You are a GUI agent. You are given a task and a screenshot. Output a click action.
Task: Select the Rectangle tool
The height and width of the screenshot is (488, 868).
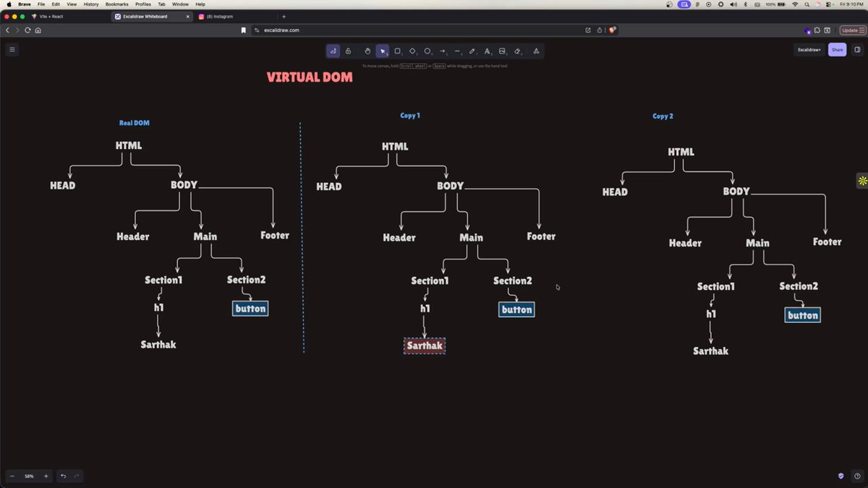point(398,51)
